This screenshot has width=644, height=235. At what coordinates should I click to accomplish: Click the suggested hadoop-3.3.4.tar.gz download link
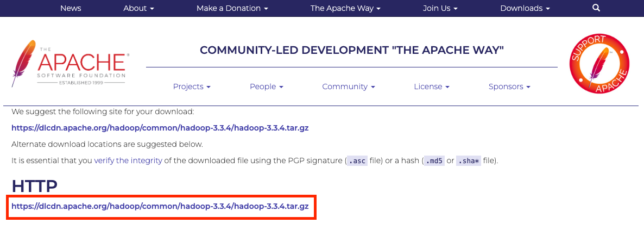click(160, 128)
